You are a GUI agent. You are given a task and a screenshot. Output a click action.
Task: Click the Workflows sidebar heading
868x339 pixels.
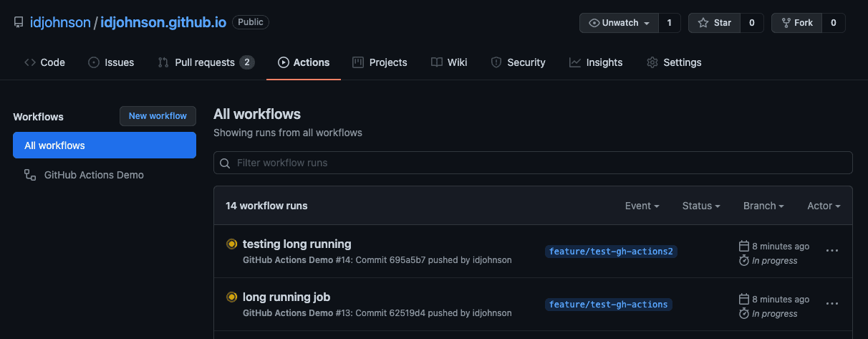pyautogui.click(x=38, y=117)
